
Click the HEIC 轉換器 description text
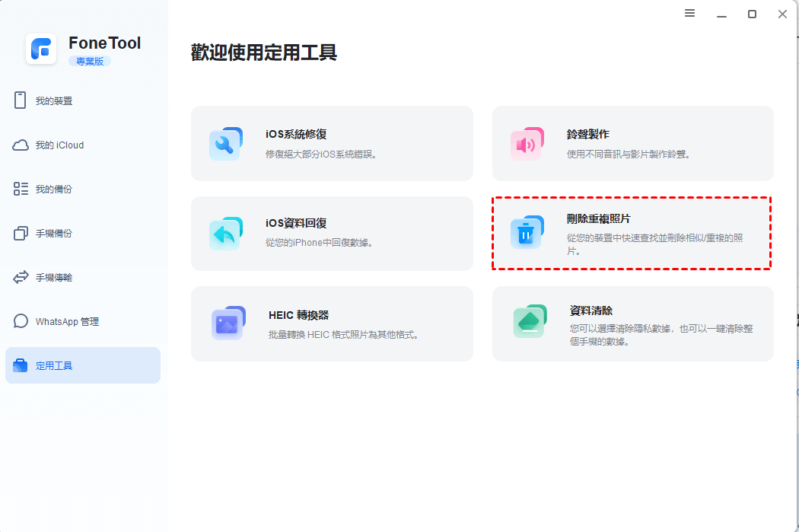[344, 334]
